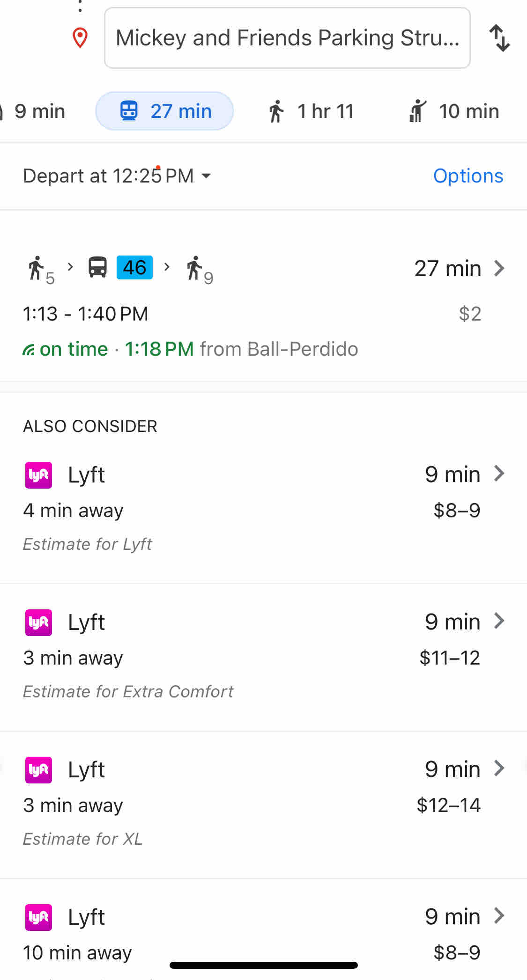The height and width of the screenshot is (980, 527).
Task: Tap the first Lyft logo at $8–9
Action: click(x=38, y=475)
